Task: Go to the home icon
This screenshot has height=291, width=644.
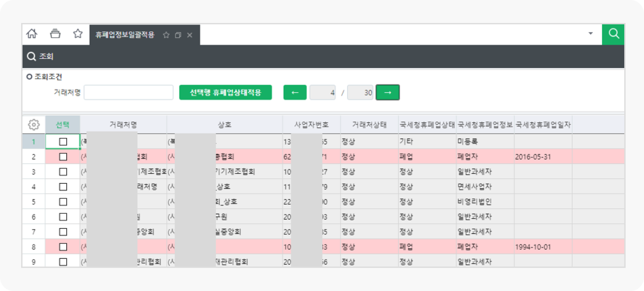Action: [x=32, y=34]
